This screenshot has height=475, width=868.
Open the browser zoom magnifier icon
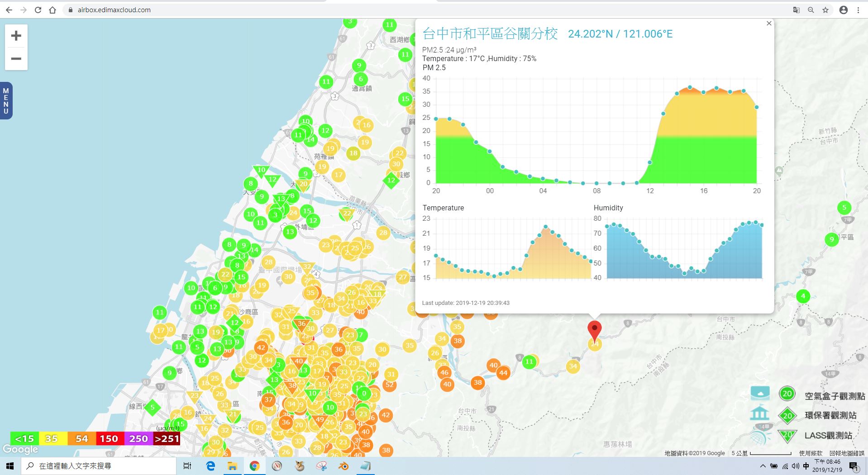pyautogui.click(x=811, y=10)
